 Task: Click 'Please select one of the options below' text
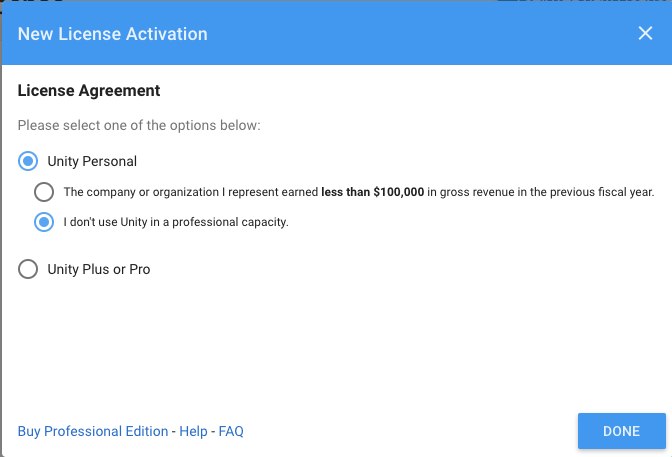(139, 125)
